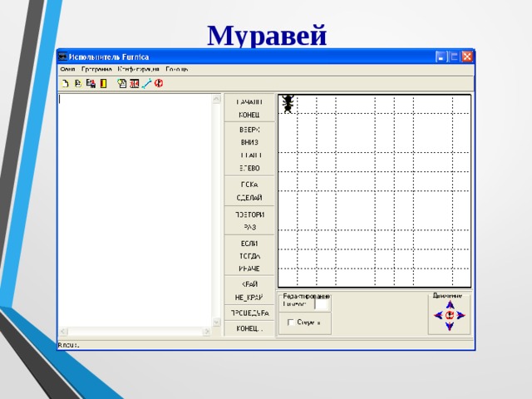Insert the ЕСЛИ keyword
This screenshot has height=399, width=532.
tap(249, 244)
